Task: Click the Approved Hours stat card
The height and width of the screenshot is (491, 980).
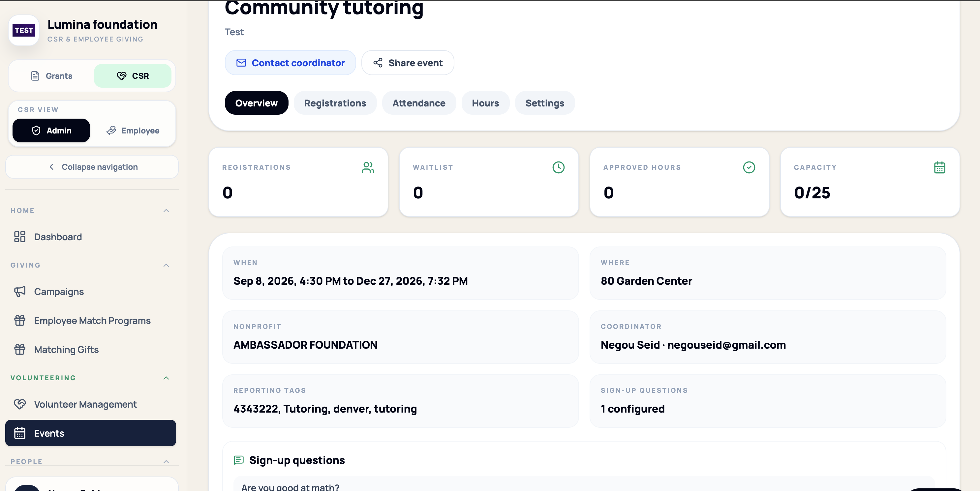Action: pos(680,182)
